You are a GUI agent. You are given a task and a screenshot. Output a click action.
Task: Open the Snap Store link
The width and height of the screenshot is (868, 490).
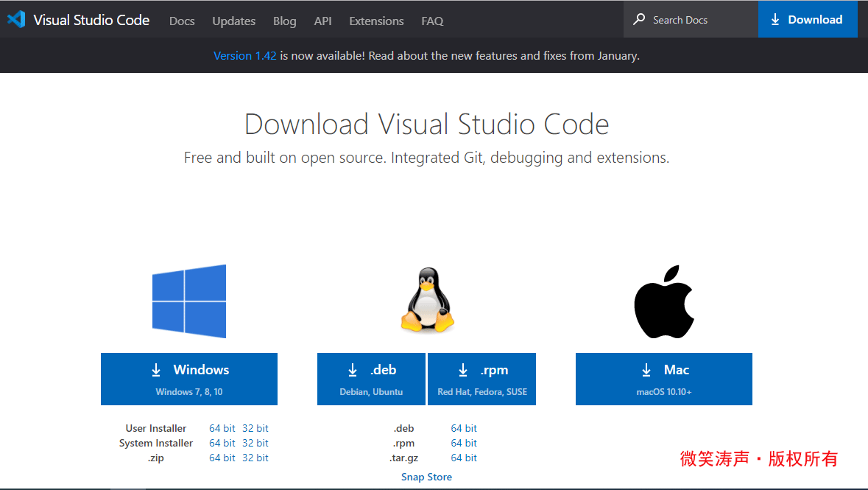coord(426,477)
